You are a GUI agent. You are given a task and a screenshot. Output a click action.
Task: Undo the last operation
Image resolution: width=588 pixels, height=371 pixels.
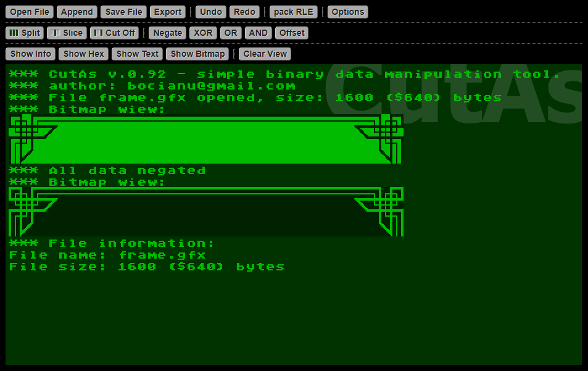point(211,12)
